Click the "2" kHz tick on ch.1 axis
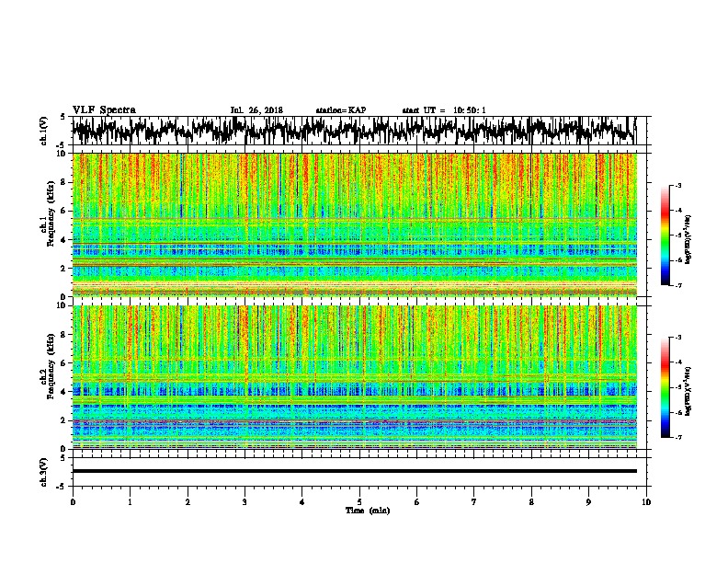 click(63, 269)
